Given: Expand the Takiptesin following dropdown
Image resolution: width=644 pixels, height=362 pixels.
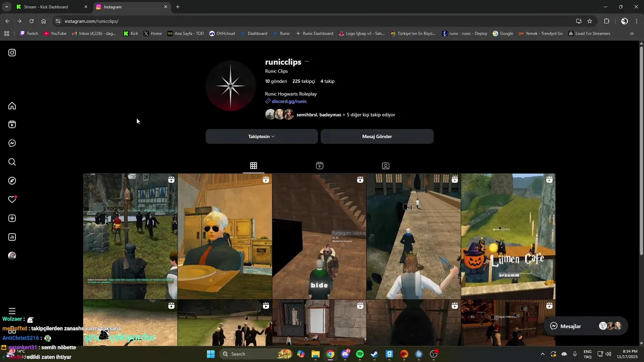Looking at the screenshot, I should [262, 136].
